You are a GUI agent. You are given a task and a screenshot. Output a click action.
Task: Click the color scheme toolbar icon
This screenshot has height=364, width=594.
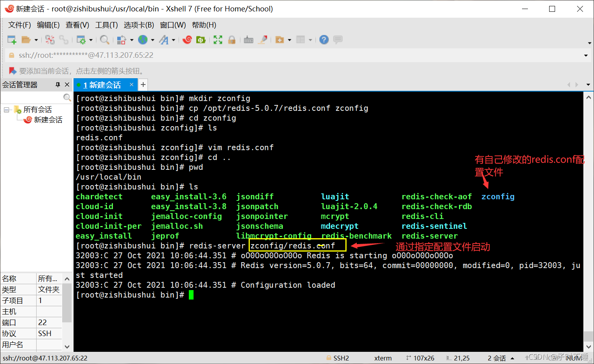coord(122,40)
